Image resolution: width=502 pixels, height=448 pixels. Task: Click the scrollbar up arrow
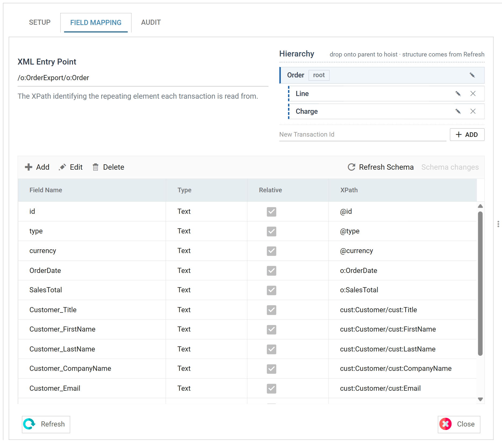(x=481, y=206)
